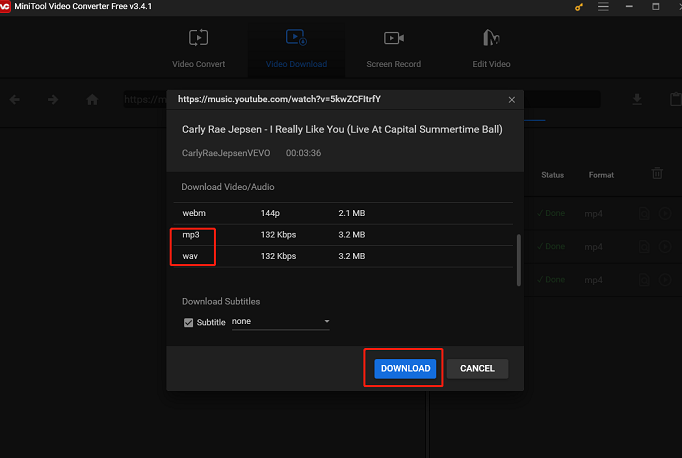Select the wav 132 Kbps row
The width and height of the screenshot is (682, 458).
tap(343, 256)
